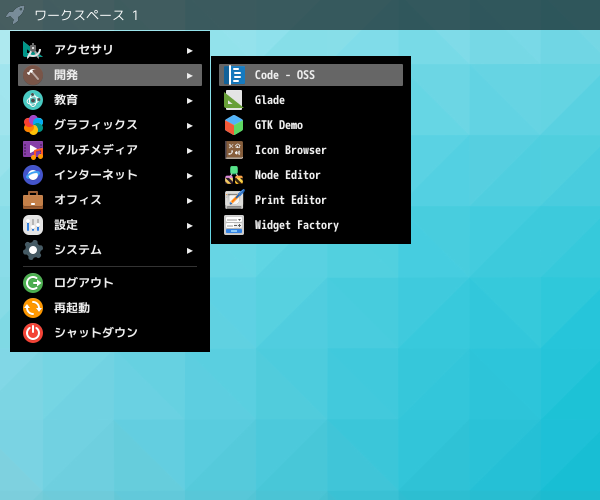The image size is (600, 500).
Task: Launch Widget Factory from the submenu
Action: (x=311, y=225)
